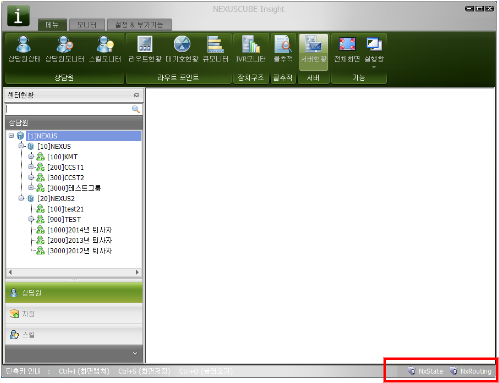The width and height of the screenshot is (499, 383).
Task: Select [1000]2014년 퇴사자 tree item
Action: coord(80,230)
